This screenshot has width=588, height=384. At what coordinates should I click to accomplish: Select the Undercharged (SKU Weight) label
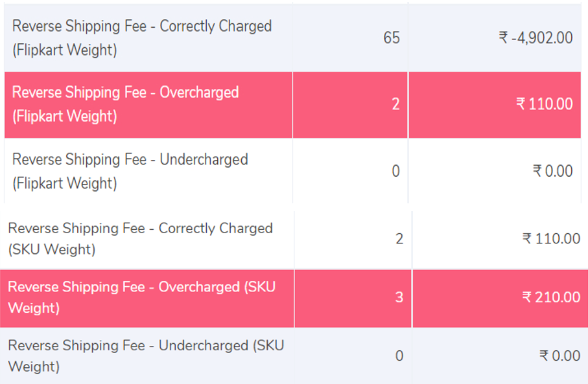coord(146,356)
